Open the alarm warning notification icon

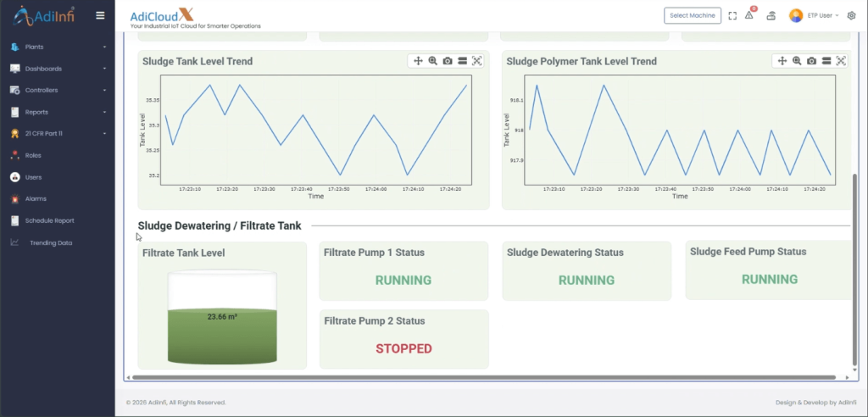click(x=749, y=15)
